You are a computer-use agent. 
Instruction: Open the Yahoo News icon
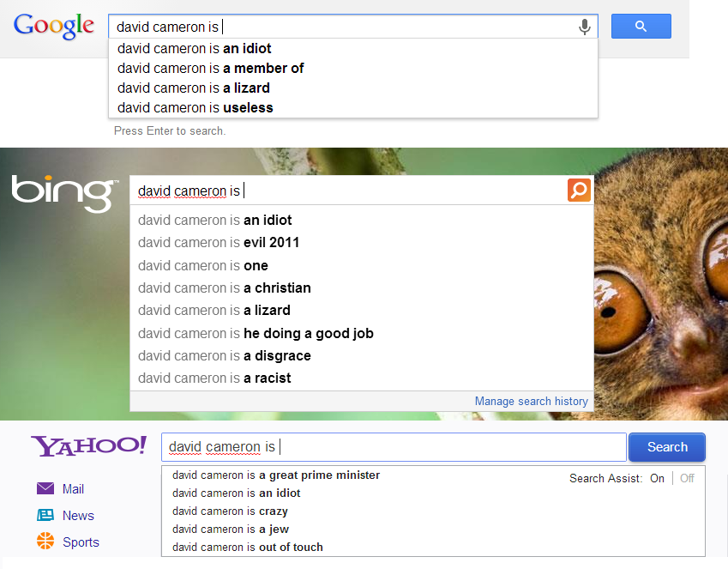pyautogui.click(x=45, y=515)
